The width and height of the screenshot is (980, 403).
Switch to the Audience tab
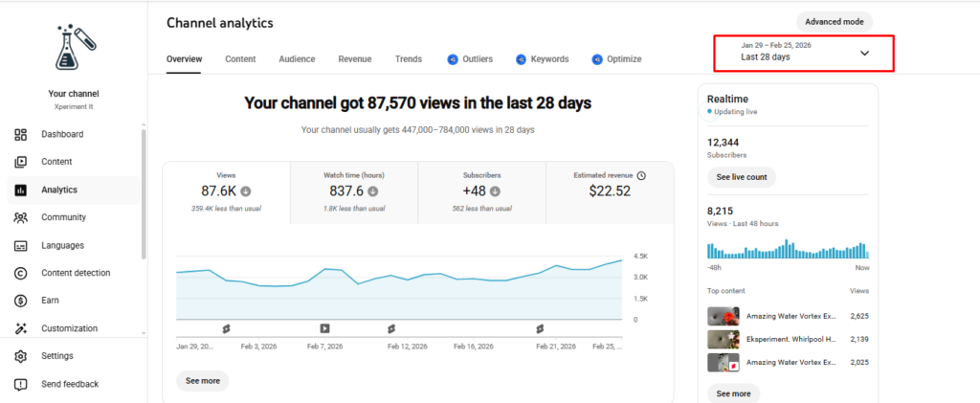297,59
